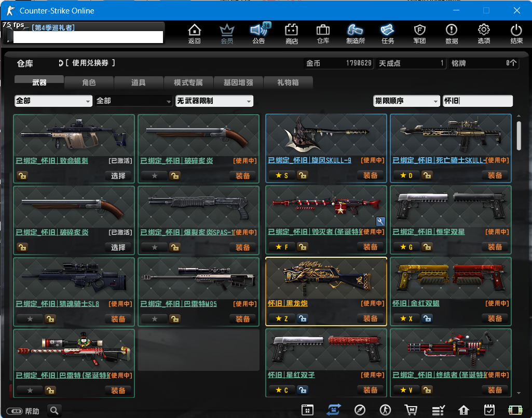This screenshot has width=532, height=418.
Task: Click 选择 button on 致命蝎刺
Action: coord(118,176)
